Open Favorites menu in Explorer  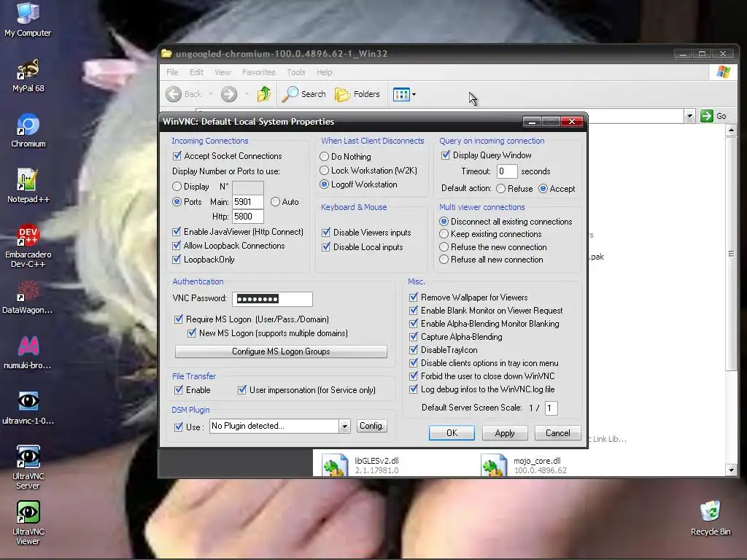pos(259,72)
